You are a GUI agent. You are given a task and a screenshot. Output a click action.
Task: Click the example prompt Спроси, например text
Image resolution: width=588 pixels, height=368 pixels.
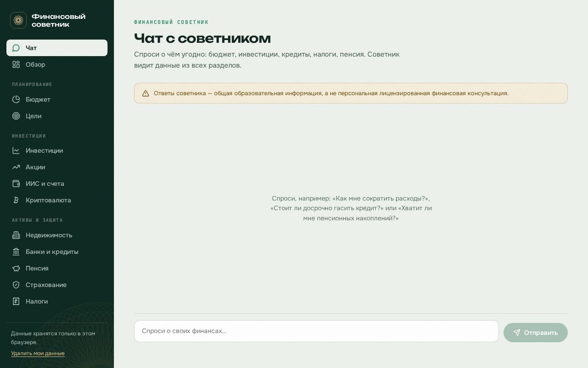351,208
